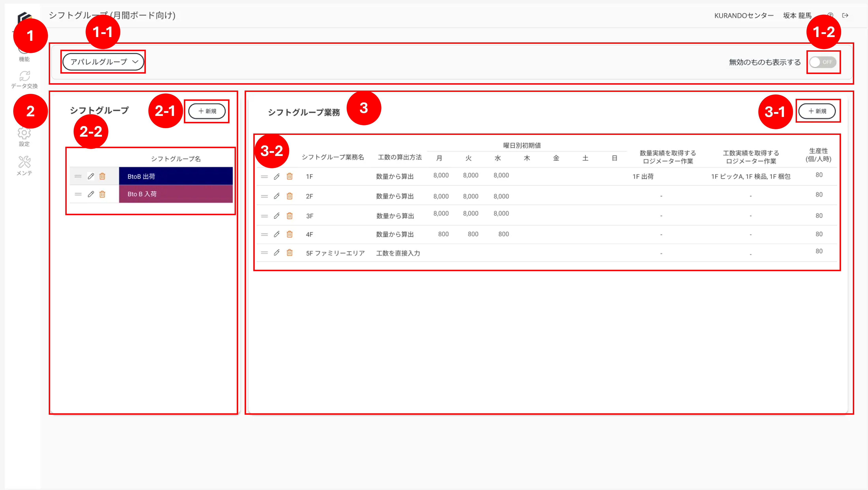868x490 pixels.
Task: Click the Monday value 800 in 4F row
Action: click(443, 234)
